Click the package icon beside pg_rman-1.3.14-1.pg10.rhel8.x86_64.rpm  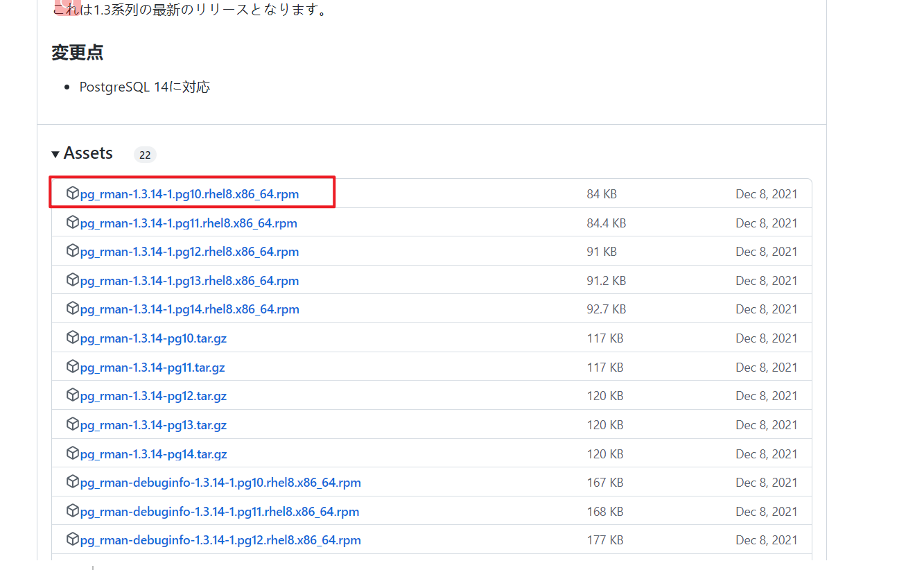point(73,193)
